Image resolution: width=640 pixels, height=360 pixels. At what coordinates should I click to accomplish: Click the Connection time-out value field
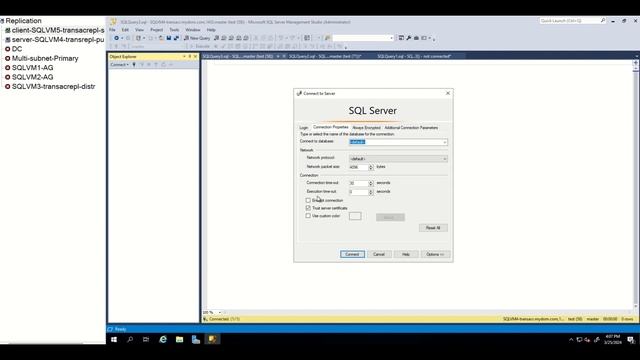[359, 183]
